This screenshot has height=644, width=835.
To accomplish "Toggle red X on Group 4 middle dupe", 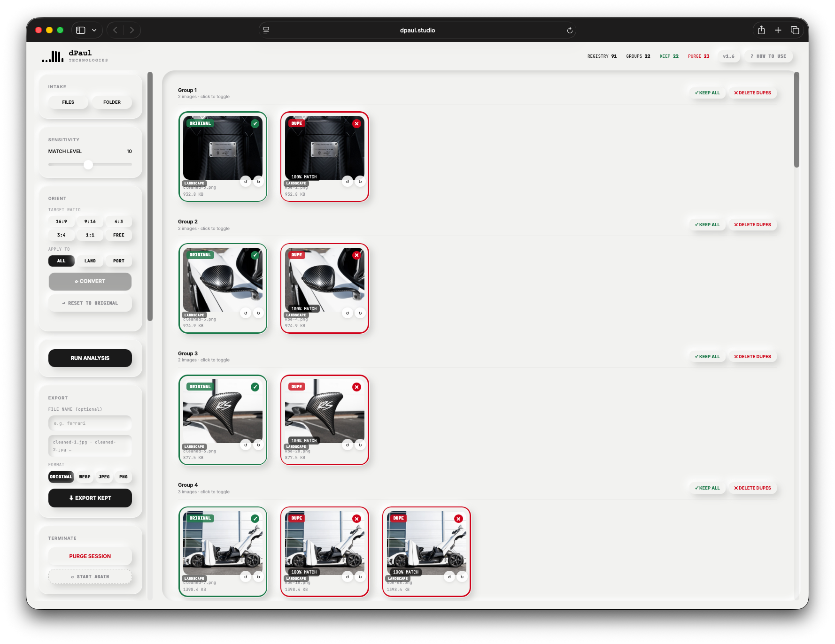I will [357, 519].
